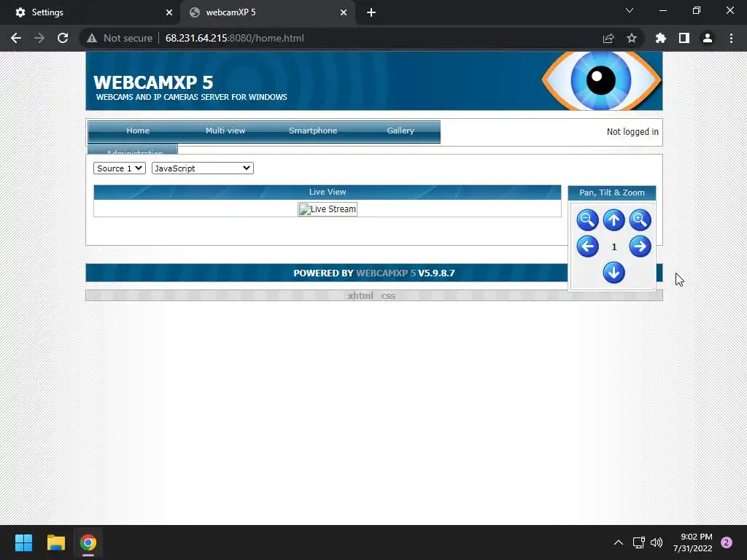Open the Chrome three-dot menu
Image resolution: width=747 pixels, height=560 pixels.
(x=731, y=38)
